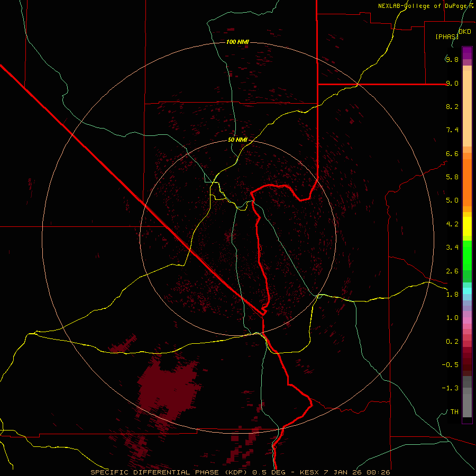
Task: Click the [PHAS] legend header
Action: [447, 36]
